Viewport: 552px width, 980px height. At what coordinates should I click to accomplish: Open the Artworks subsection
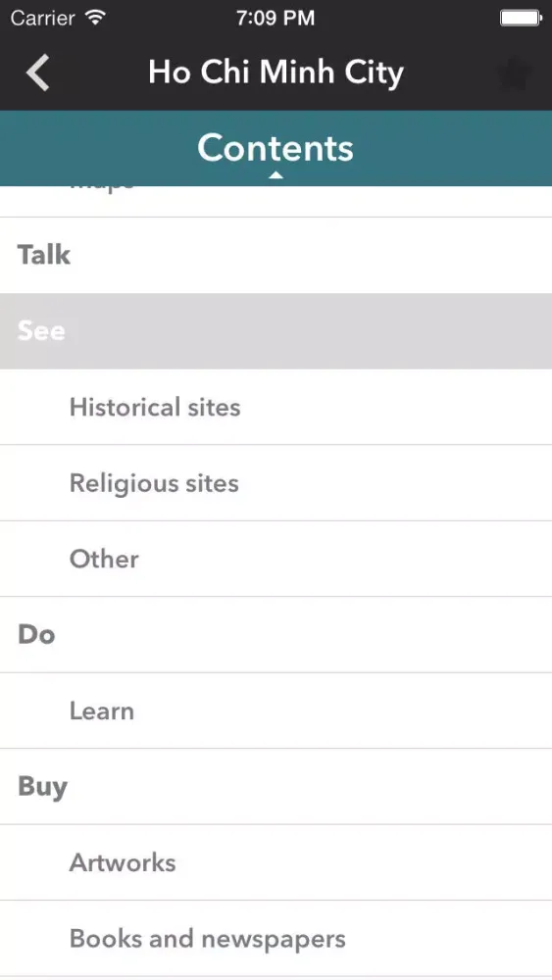[x=276, y=862]
